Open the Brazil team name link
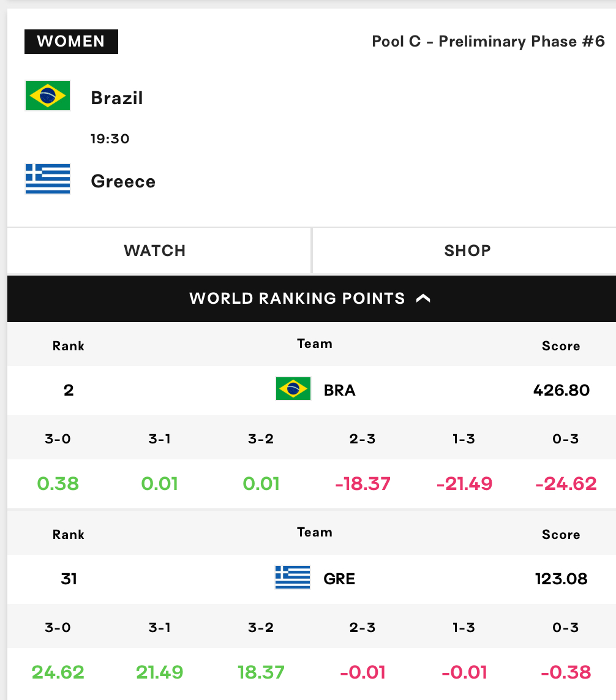 117,98
